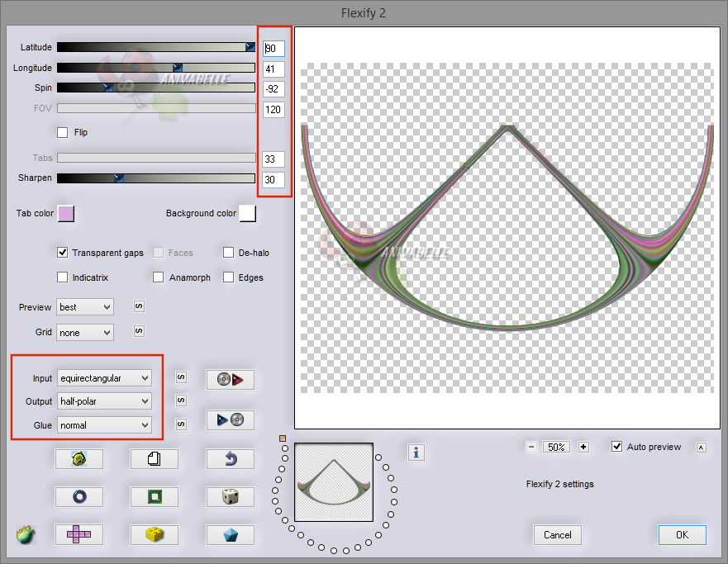Enable the Edges checkbox
The width and height of the screenshot is (728, 564).
pyautogui.click(x=228, y=277)
